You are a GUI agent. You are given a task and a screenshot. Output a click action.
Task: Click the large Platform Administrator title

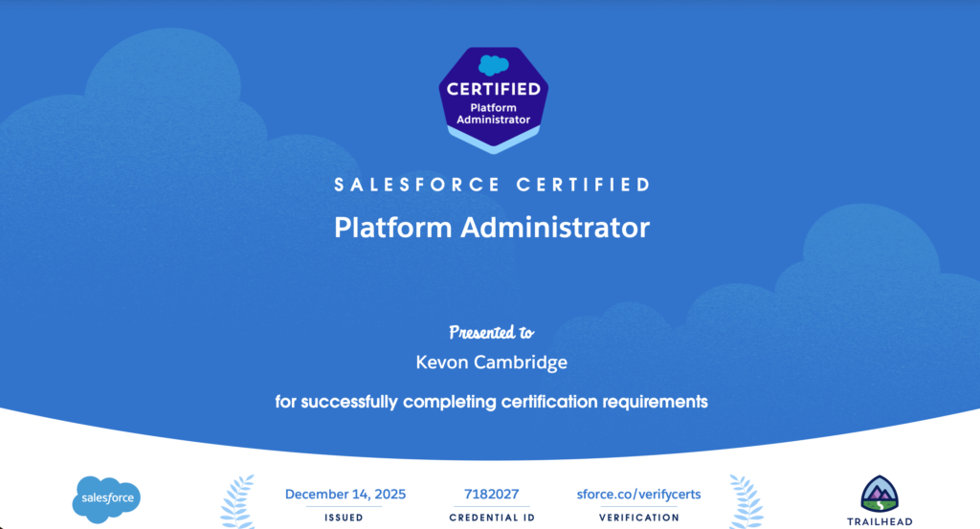(491, 229)
